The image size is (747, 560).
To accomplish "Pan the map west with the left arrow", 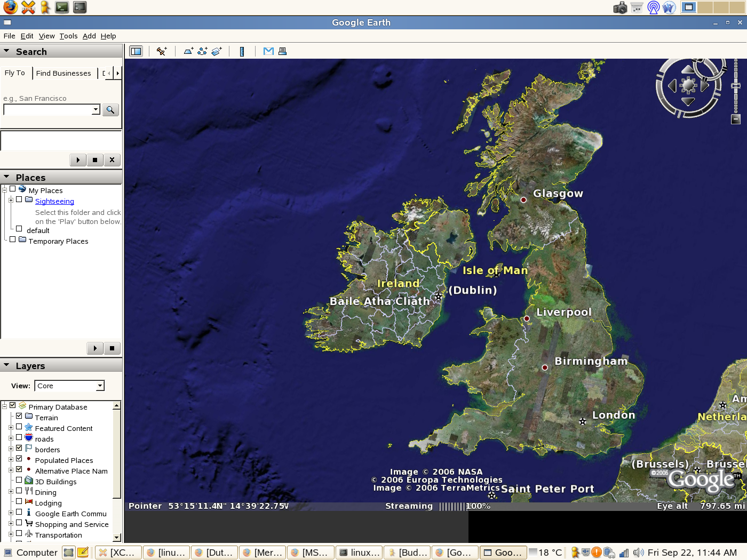I will point(672,85).
